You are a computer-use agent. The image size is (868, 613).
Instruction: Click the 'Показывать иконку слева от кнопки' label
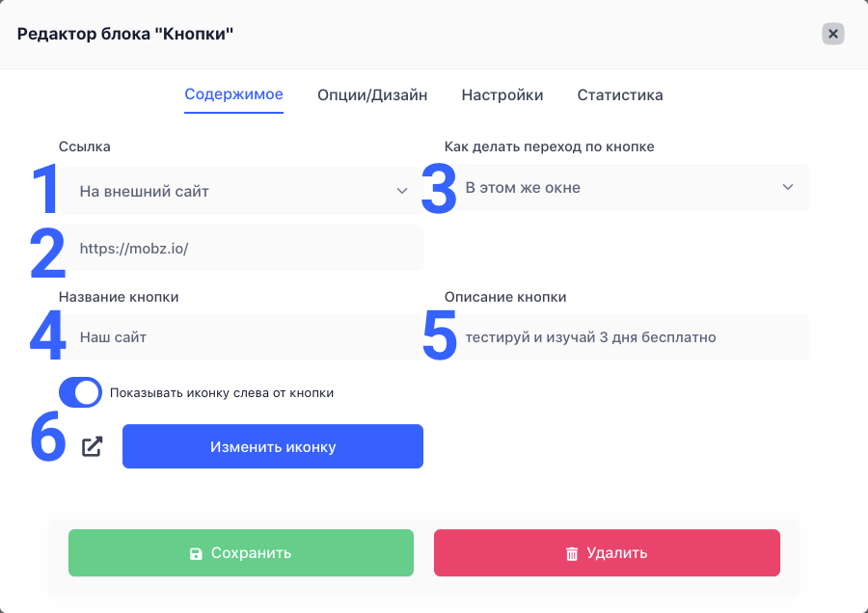click(222, 393)
